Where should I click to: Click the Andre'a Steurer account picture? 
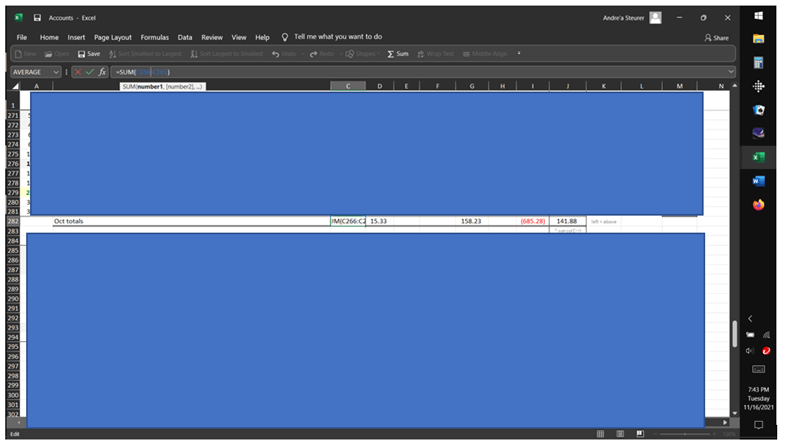click(x=655, y=18)
